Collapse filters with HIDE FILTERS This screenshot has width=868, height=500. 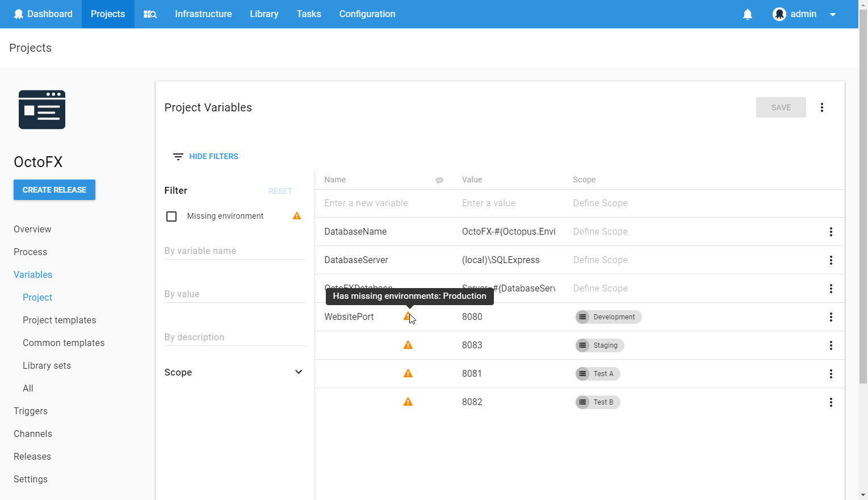[206, 156]
